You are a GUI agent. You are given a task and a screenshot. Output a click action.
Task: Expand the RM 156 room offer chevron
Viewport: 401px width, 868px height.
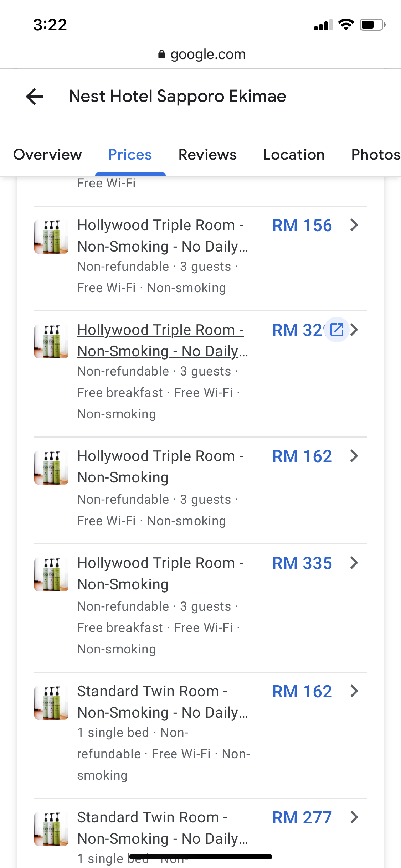point(354,225)
